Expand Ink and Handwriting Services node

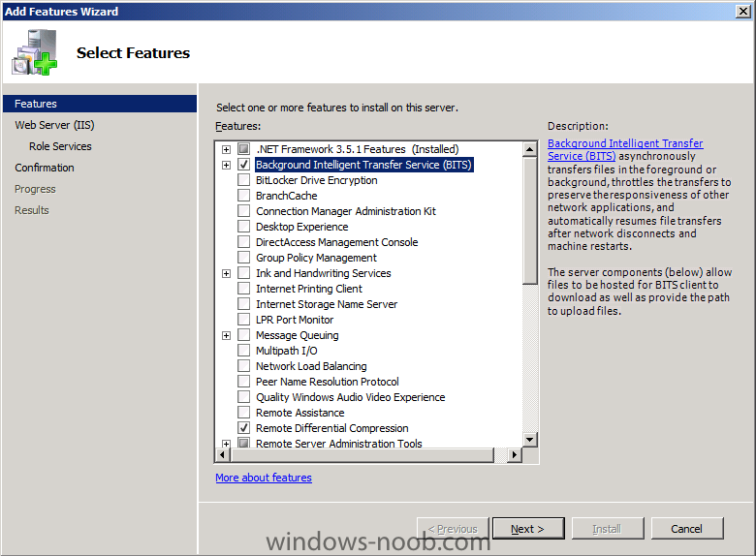226,274
